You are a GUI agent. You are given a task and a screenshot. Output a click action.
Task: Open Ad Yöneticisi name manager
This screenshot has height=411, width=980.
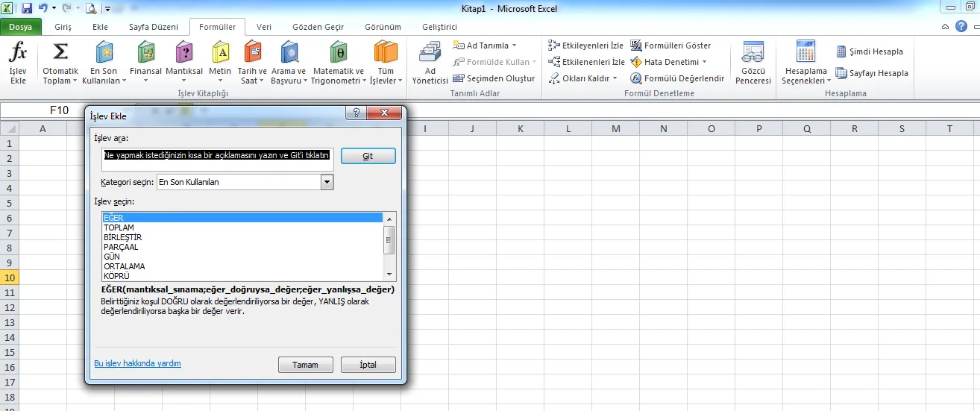pos(430,54)
